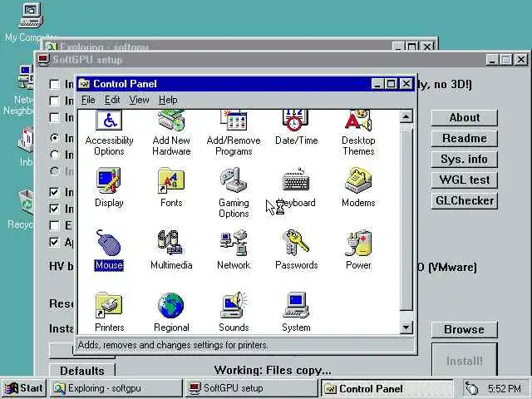Click the Defaults button in SoftGPU setup
This screenshot has height=399, width=532.
[82, 370]
